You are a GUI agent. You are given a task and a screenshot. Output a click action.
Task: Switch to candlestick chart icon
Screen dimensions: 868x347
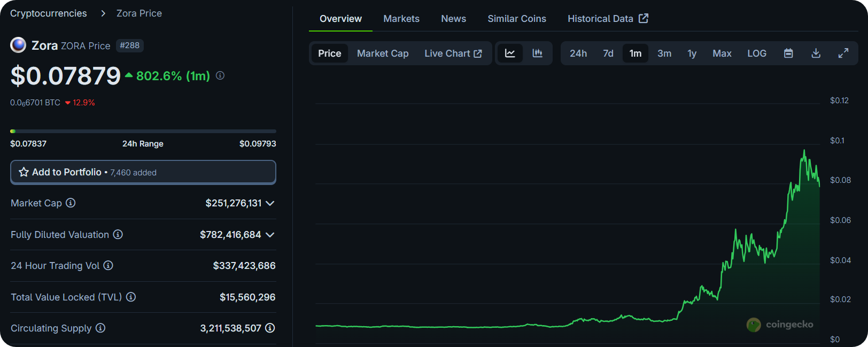[x=537, y=53]
